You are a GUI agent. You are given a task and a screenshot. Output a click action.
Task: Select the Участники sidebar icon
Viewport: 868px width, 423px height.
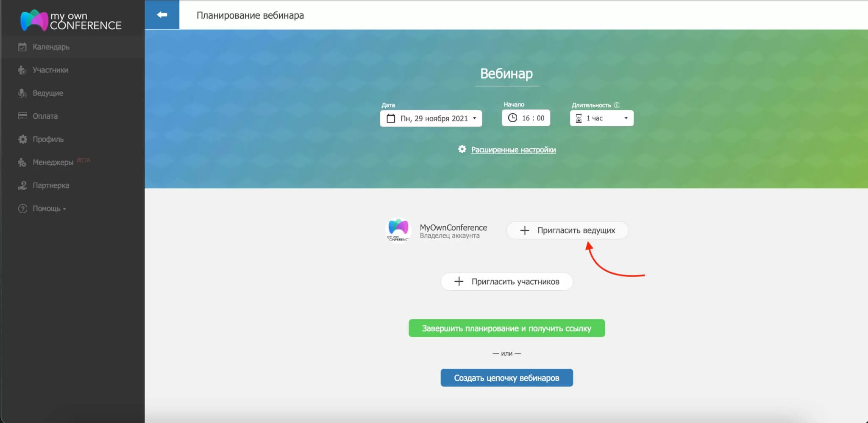click(22, 70)
